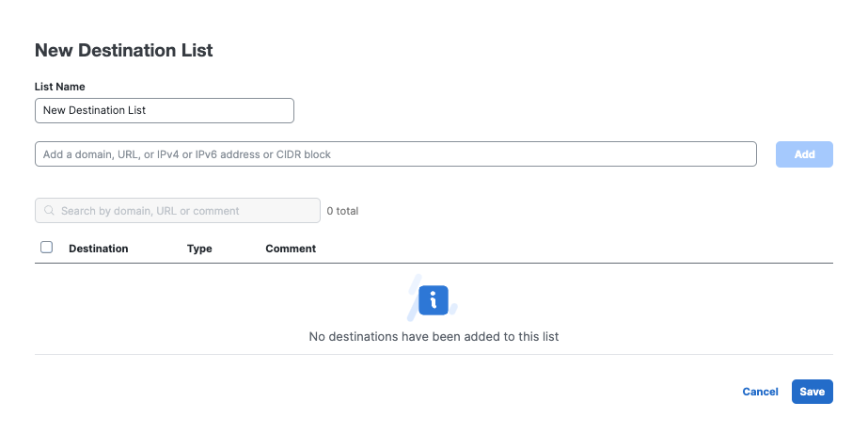Click the Type column header
The image size is (868, 434).
click(x=199, y=249)
